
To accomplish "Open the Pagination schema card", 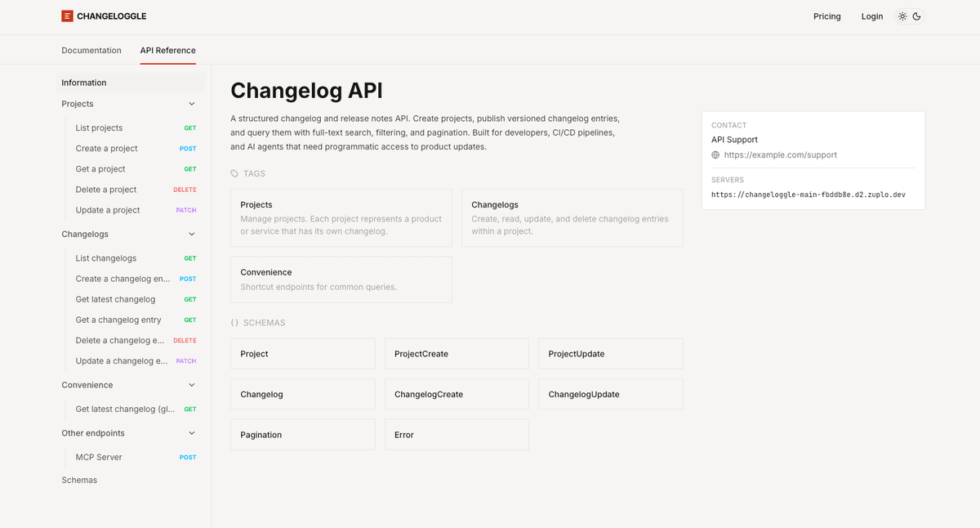I will tap(302, 434).
